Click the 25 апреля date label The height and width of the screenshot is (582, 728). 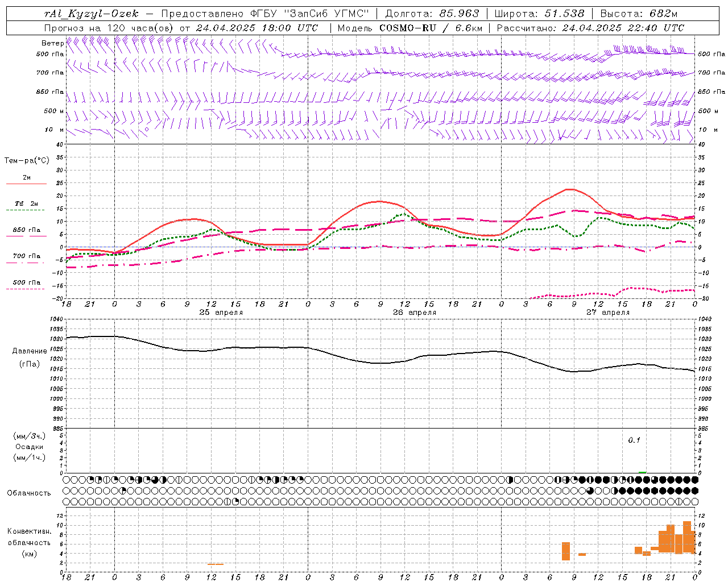(x=221, y=313)
